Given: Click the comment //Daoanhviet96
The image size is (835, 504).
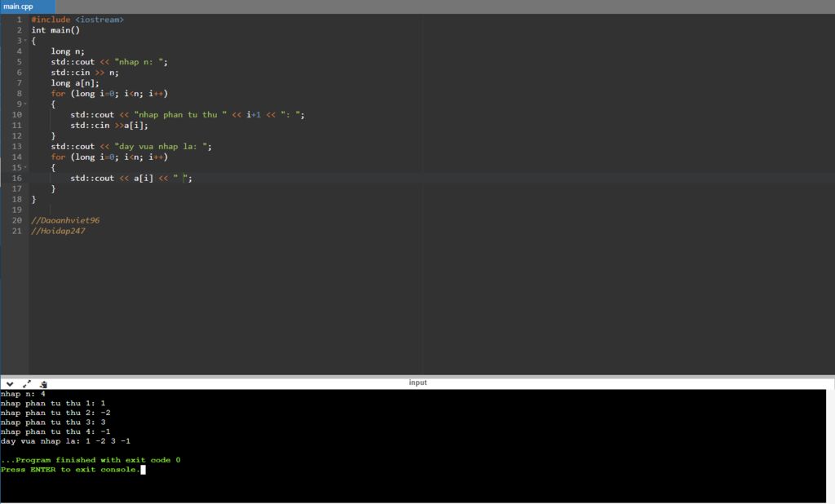Looking at the screenshot, I should (x=65, y=220).
